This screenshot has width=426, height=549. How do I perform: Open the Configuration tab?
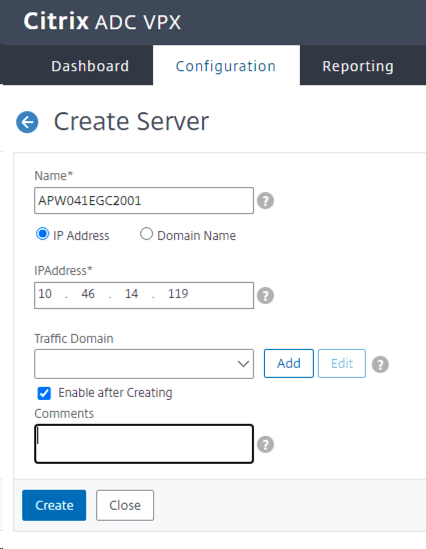coord(226,65)
